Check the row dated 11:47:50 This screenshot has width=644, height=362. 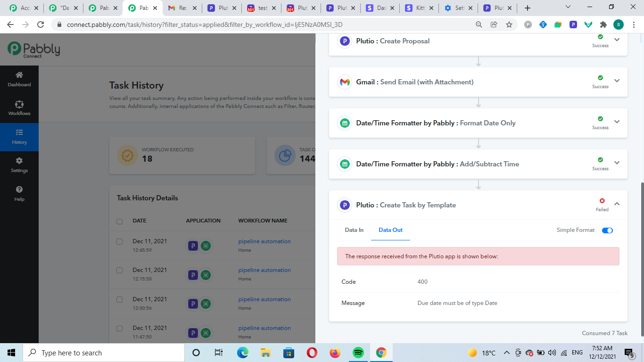(x=119, y=328)
